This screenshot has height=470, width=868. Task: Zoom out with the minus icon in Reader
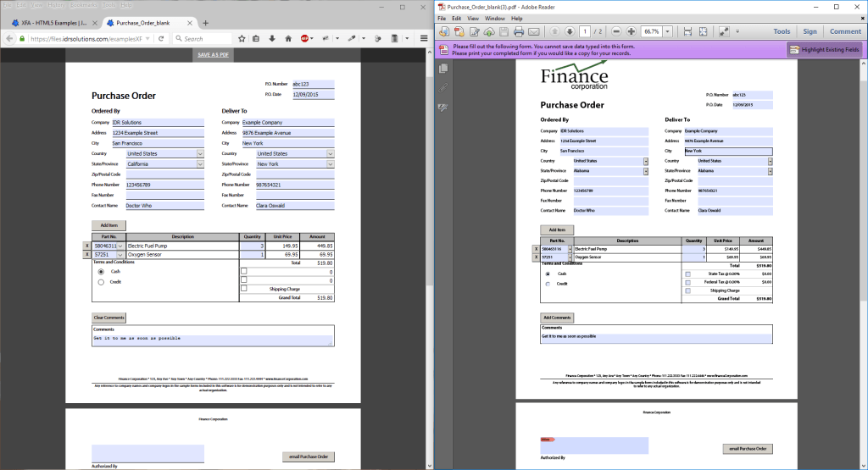(x=616, y=31)
